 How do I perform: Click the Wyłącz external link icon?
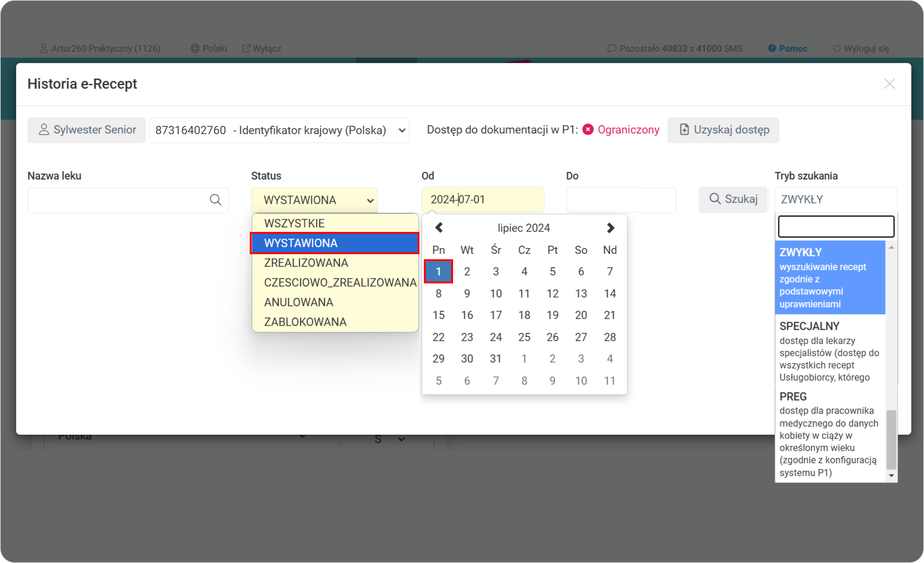[x=246, y=48]
